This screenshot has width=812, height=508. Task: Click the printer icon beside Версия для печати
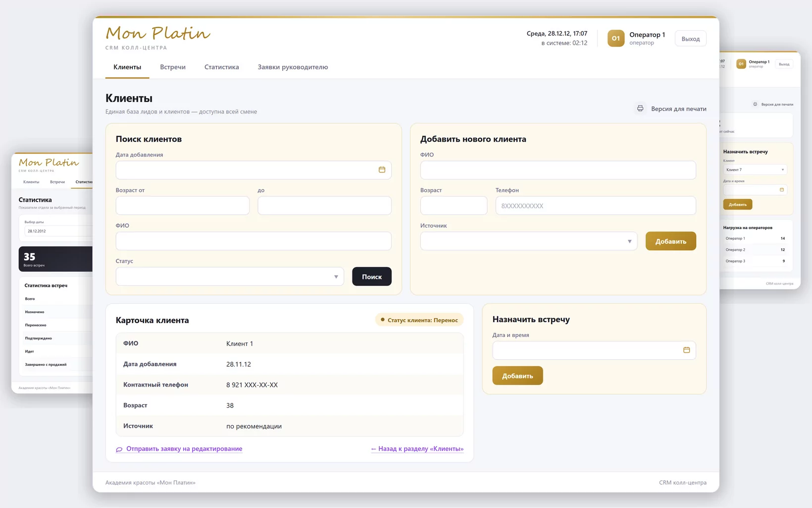pyautogui.click(x=640, y=109)
